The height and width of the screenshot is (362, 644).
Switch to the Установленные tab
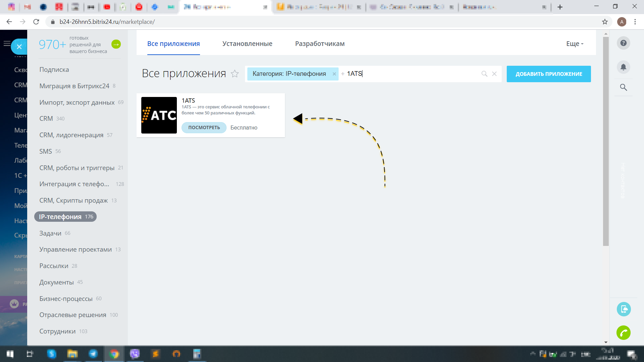pos(247,43)
